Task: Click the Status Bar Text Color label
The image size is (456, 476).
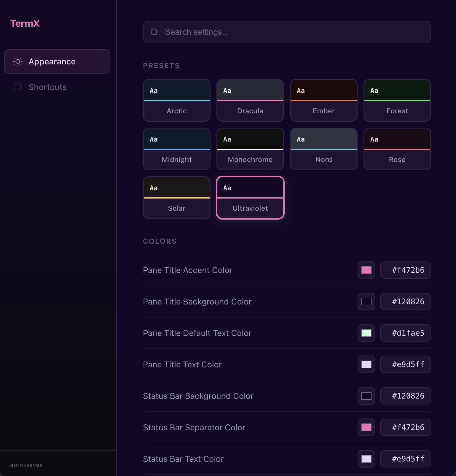Action: click(183, 459)
